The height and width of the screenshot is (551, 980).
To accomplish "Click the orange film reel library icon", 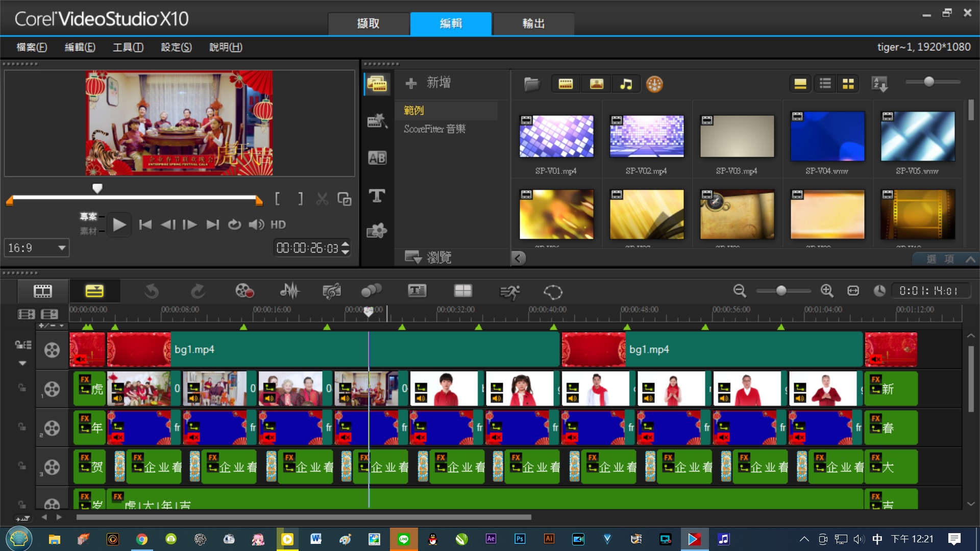I will click(x=654, y=84).
